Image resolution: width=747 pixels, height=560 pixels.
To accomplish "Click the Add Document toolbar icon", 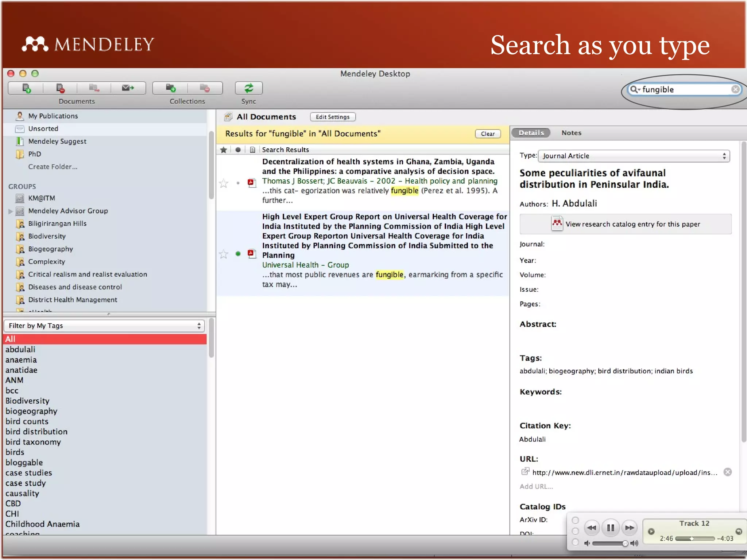I will tap(27, 88).
